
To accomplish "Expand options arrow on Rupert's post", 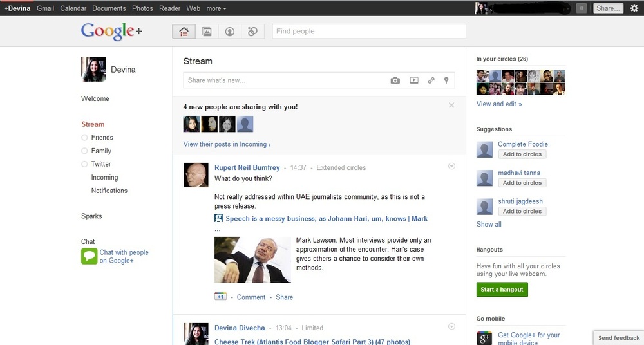I will pyautogui.click(x=451, y=166).
